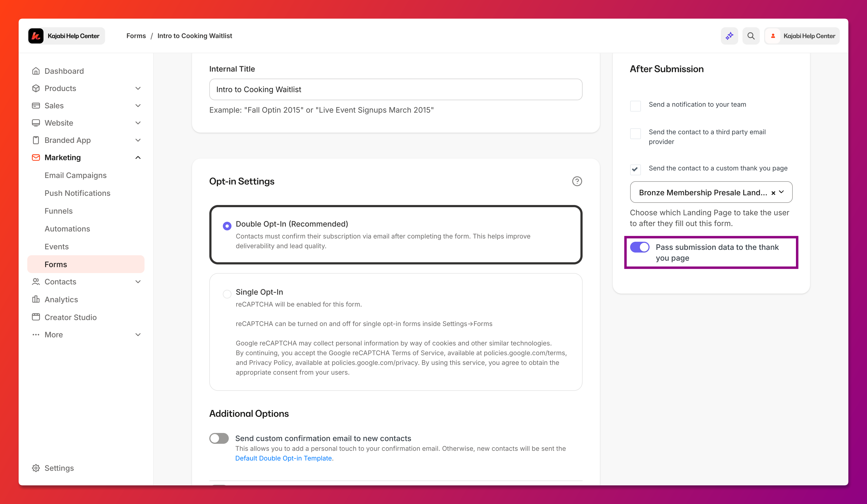Click the Marketing envelope icon
Viewport: 867px width, 504px height.
tap(36, 157)
